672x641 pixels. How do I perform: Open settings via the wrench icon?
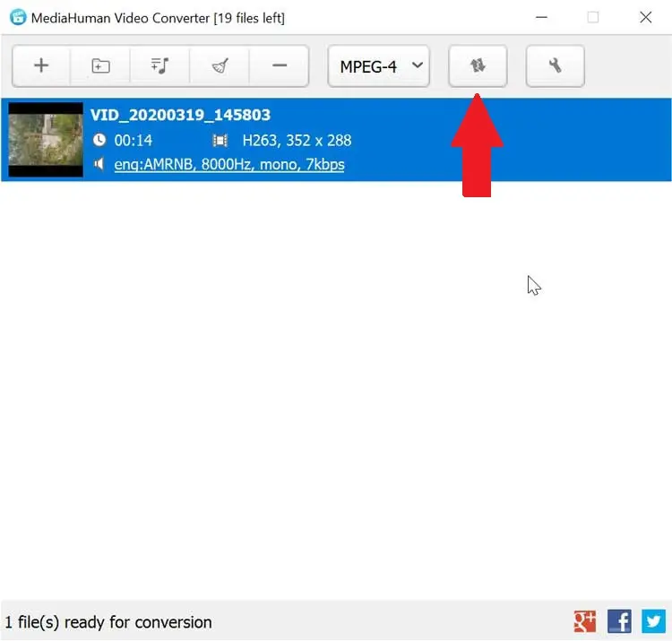click(x=555, y=66)
